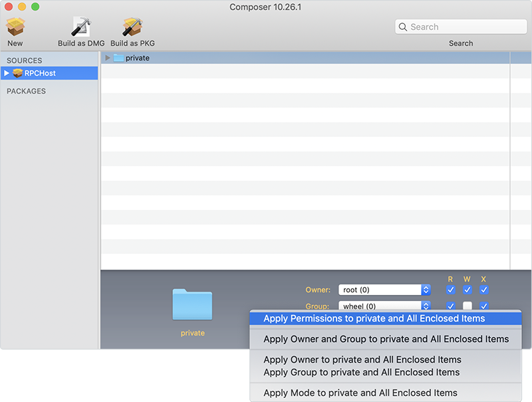The height and width of the screenshot is (402, 532).
Task: Toggle Owner execute permission checkbox
Action: [484, 290]
